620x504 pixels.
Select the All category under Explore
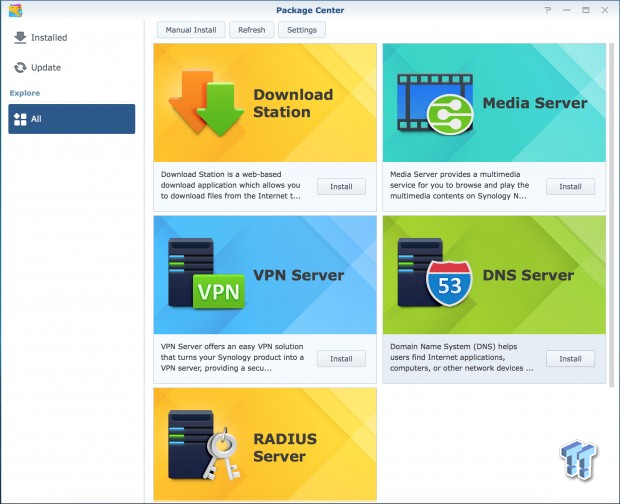[72, 119]
